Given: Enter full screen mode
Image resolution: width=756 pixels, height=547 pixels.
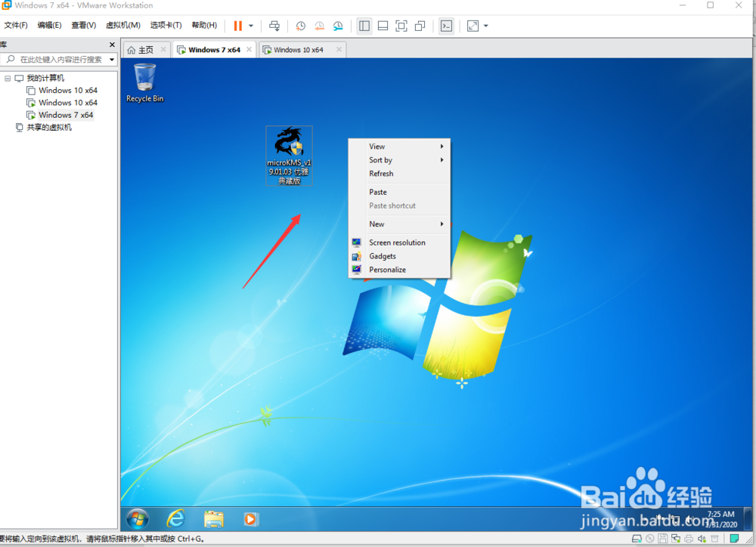Looking at the screenshot, I should [x=401, y=26].
